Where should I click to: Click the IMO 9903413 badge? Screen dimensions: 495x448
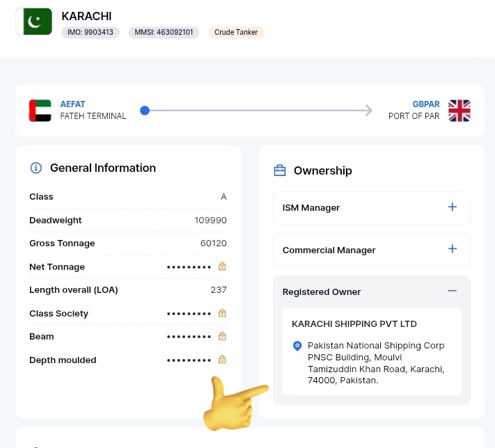point(91,33)
